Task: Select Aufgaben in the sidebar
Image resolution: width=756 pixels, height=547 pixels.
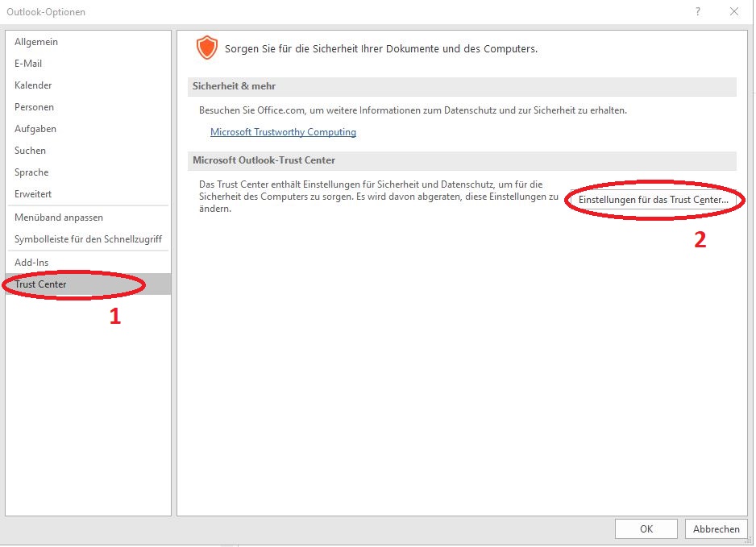Action: 88,129
